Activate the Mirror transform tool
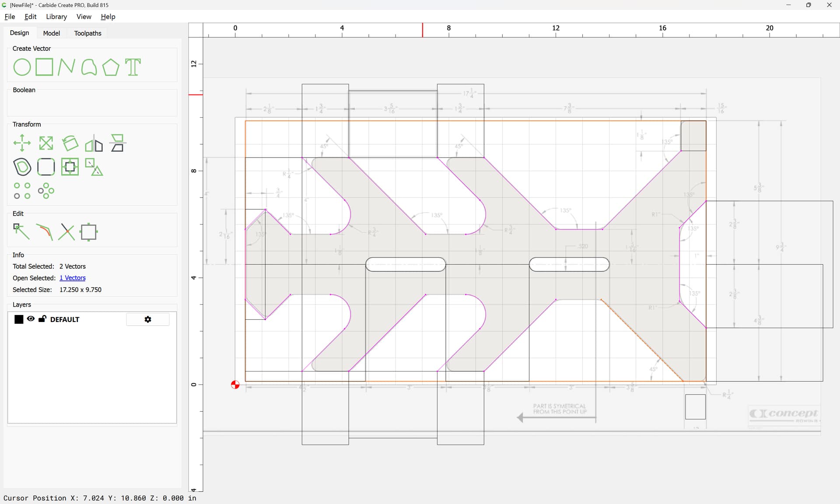The width and height of the screenshot is (840, 504). 94,143
